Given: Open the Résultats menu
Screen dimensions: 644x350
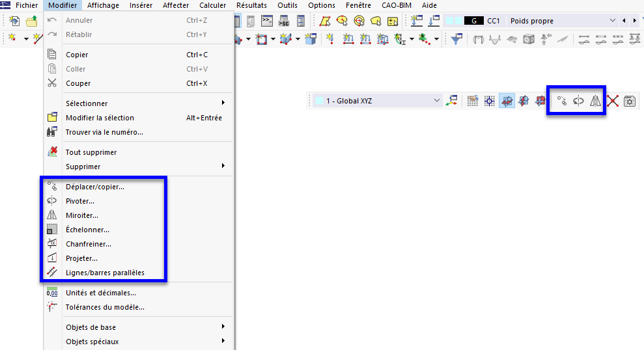Looking at the screenshot, I should 251,5.
